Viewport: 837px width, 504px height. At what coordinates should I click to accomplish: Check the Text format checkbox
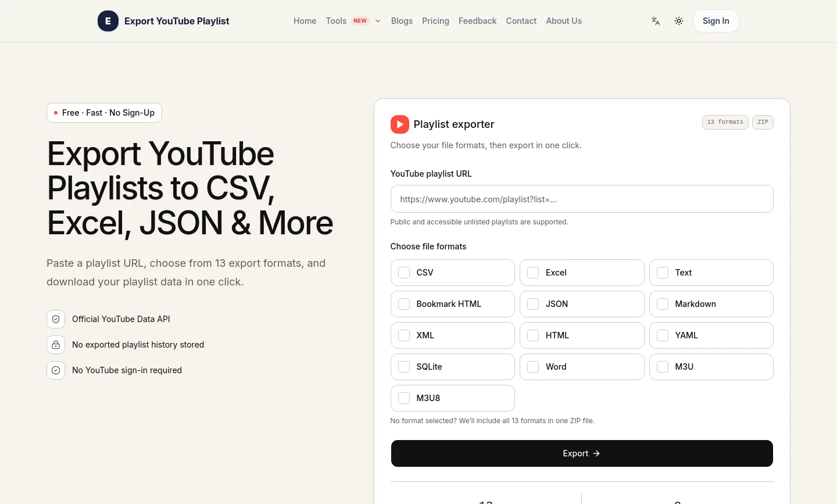coord(663,273)
